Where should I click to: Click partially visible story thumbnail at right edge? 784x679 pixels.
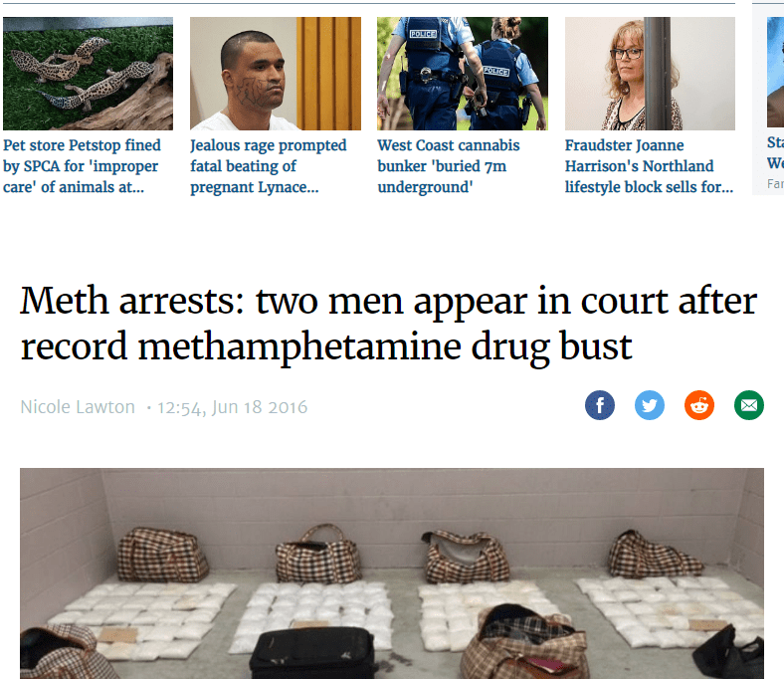(x=775, y=72)
